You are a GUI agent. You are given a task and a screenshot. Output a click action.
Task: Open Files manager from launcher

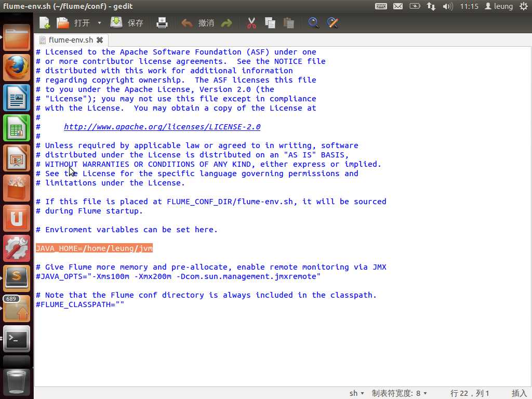click(16, 37)
